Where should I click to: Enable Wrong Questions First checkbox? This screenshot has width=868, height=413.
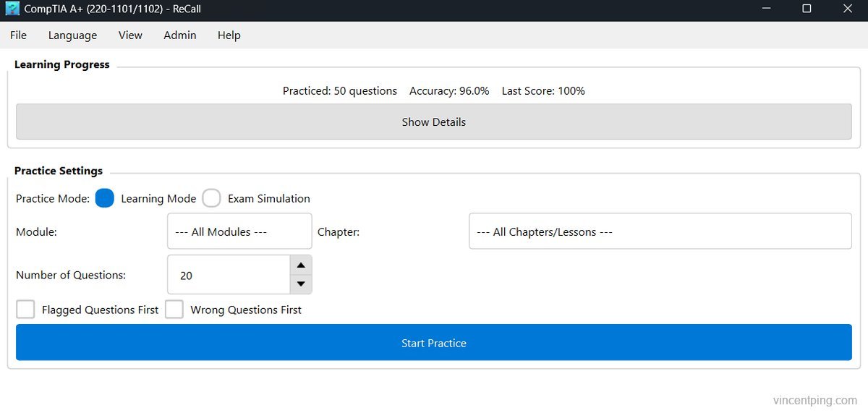174,310
